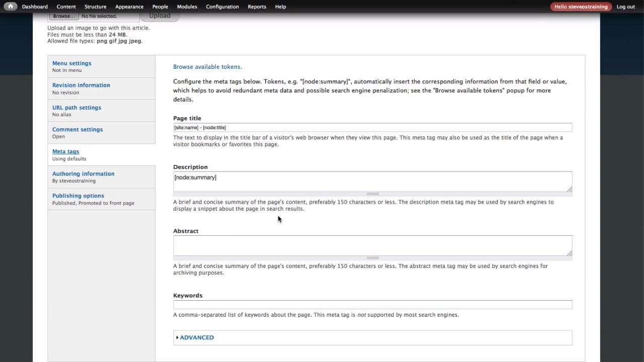This screenshot has height=362, width=644.
Task: Click the 'Using defaults' summary text
Action: (x=69, y=159)
